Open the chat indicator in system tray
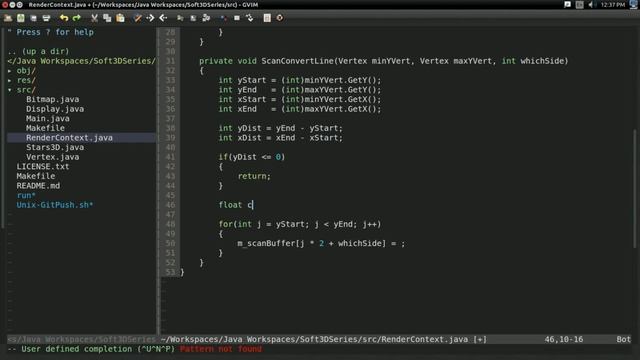This screenshot has width=640, height=360. coord(568,4)
